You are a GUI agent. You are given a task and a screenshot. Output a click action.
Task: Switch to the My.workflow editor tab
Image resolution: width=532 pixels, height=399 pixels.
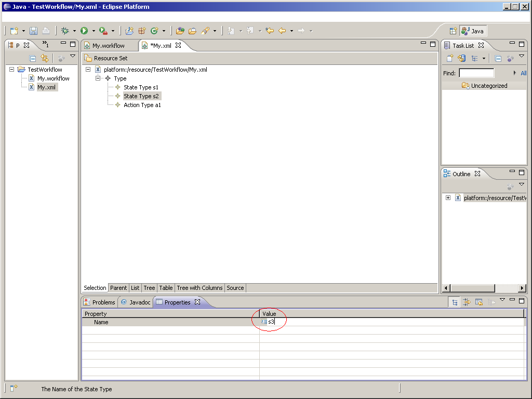(x=108, y=46)
